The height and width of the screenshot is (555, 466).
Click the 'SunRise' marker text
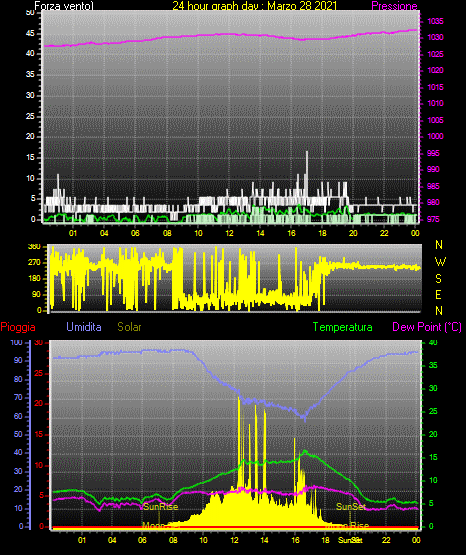160,507
